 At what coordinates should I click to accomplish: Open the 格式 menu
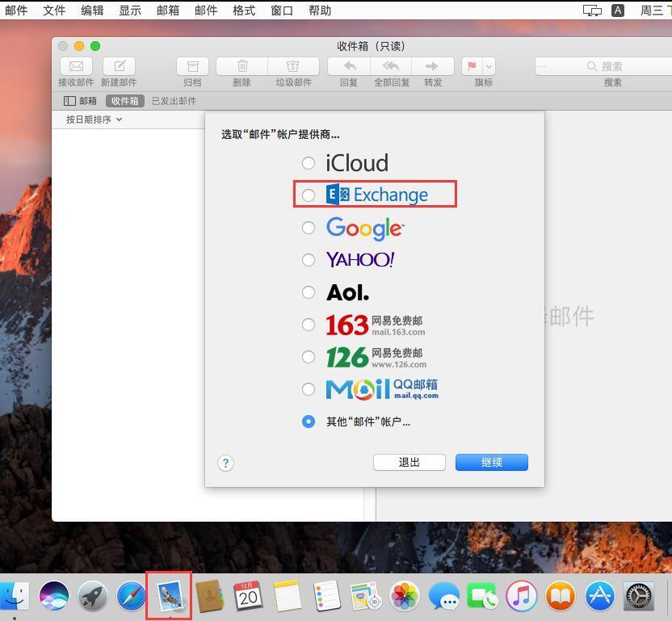pos(244,10)
